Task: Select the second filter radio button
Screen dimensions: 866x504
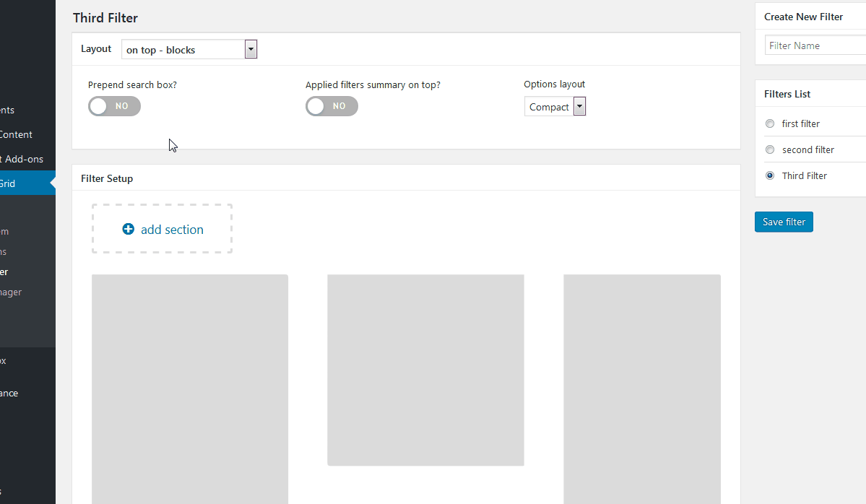Action: coord(770,149)
